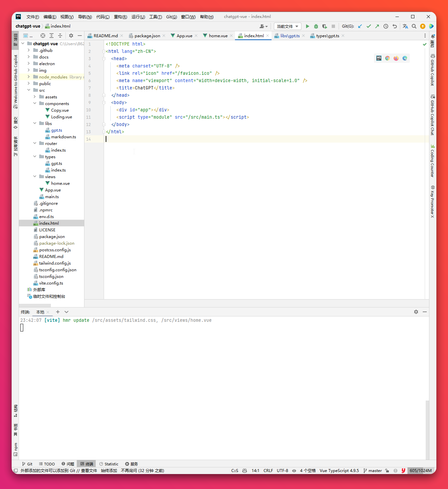The height and width of the screenshot is (489, 448).
Task: Expand the node_modules folder
Action: point(29,77)
